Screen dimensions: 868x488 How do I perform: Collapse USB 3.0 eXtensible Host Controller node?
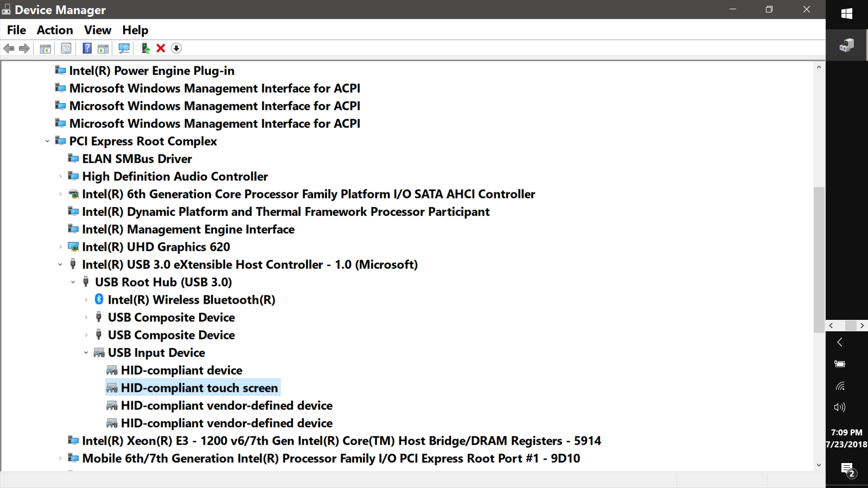pos(60,265)
